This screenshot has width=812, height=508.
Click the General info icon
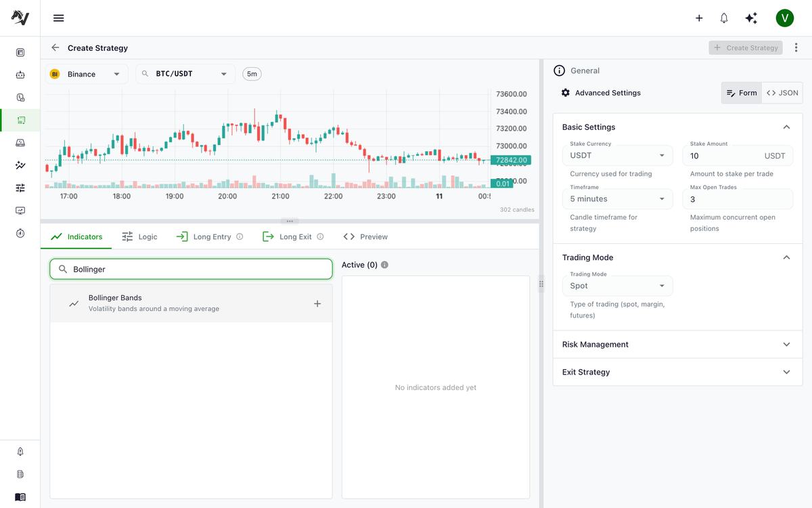click(560, 70)
